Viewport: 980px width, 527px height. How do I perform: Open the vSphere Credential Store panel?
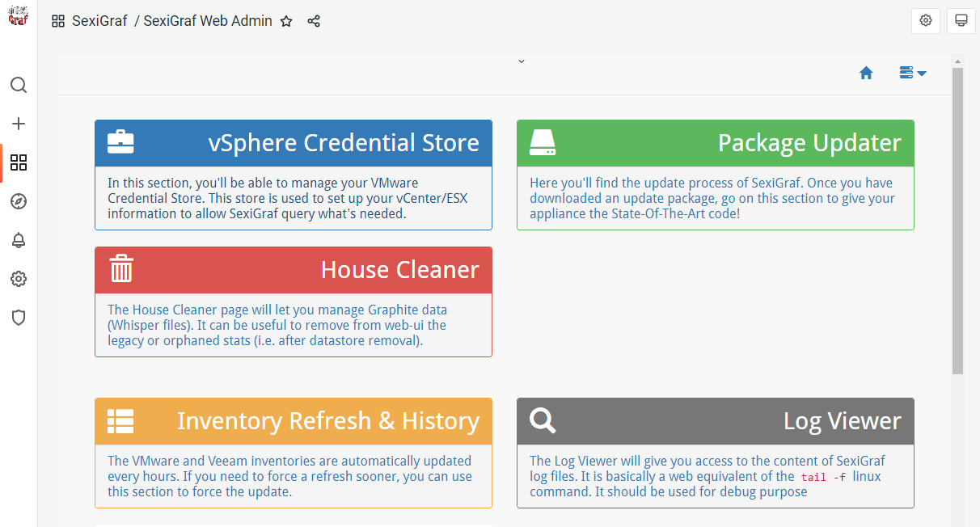click(294, 175)
